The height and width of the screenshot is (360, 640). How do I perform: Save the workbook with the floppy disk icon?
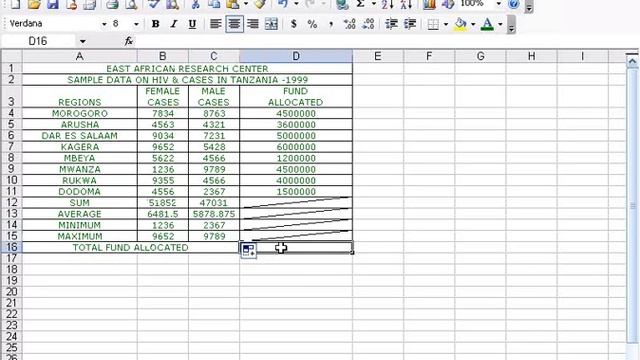pyautogui.click(x=53, y=4)
